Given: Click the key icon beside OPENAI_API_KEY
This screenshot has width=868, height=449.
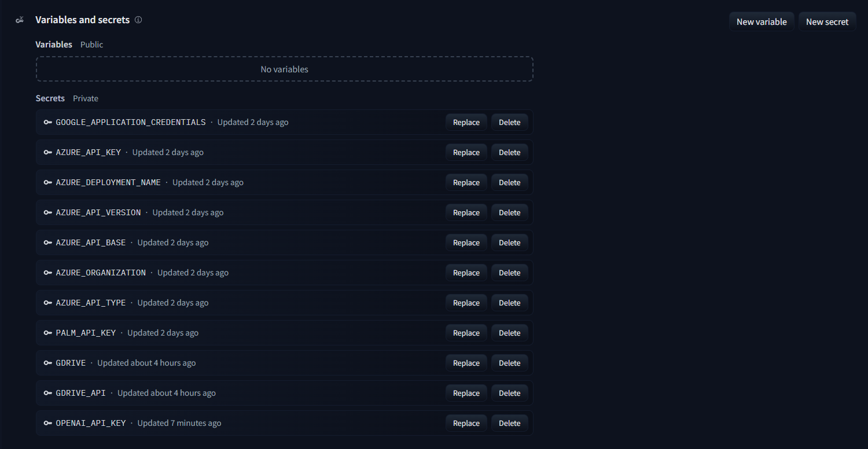Looking at the screenshot, I should pos(48,423).
